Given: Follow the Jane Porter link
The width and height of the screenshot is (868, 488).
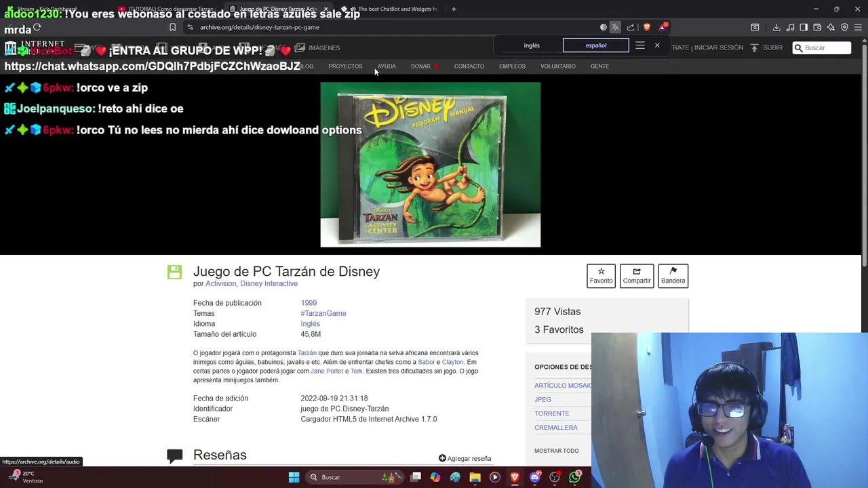Looking at the screenshot, I should pos(327,371).
